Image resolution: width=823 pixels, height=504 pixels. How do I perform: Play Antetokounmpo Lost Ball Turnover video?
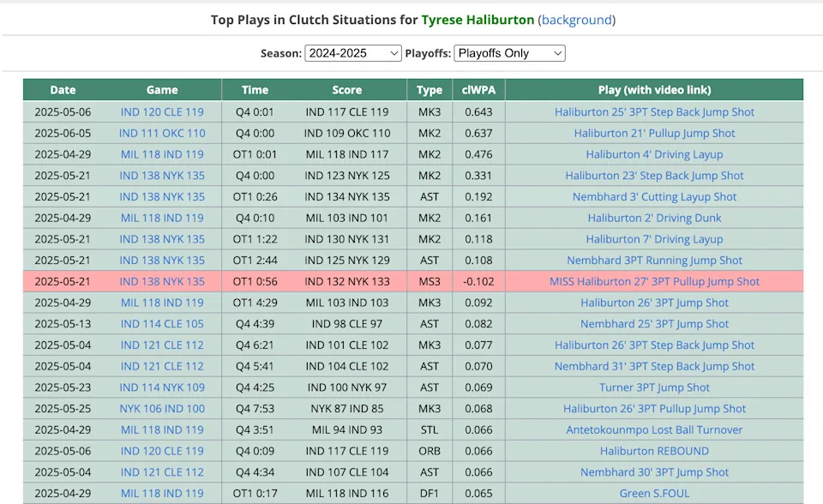pos(654,430)
